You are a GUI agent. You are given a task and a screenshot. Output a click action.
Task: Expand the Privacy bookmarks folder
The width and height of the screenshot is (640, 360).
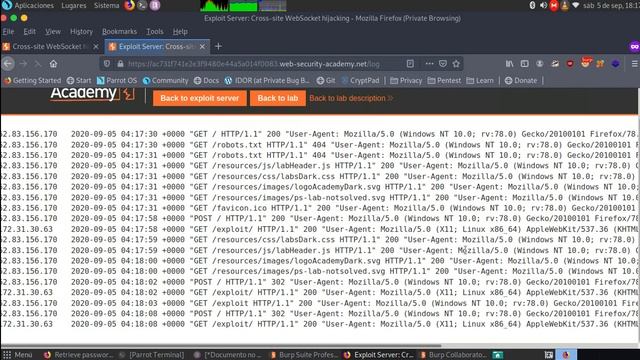tap(406, 80)
